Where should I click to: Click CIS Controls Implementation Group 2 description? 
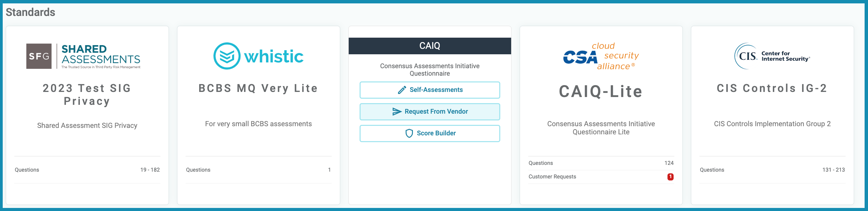point(772,124)
